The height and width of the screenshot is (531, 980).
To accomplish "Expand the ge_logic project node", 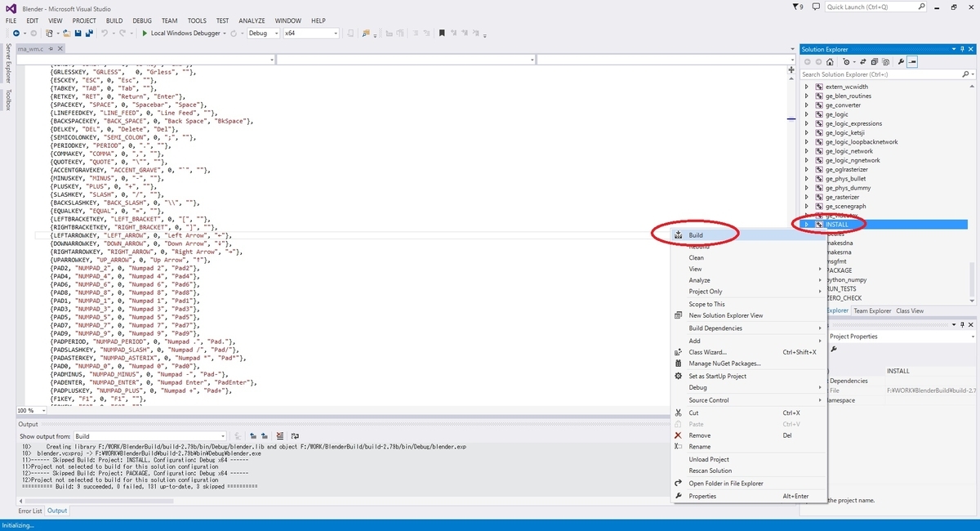I will [x=807, y=114].
